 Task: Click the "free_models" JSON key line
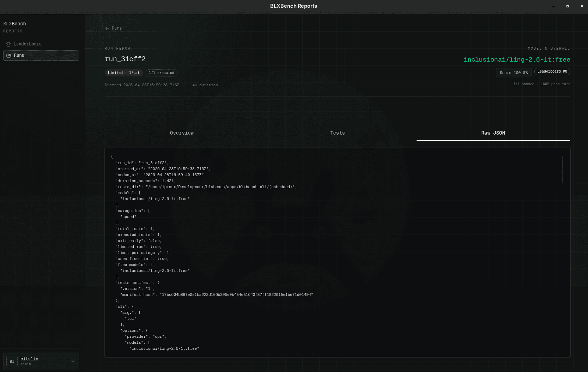click(134, 265)
